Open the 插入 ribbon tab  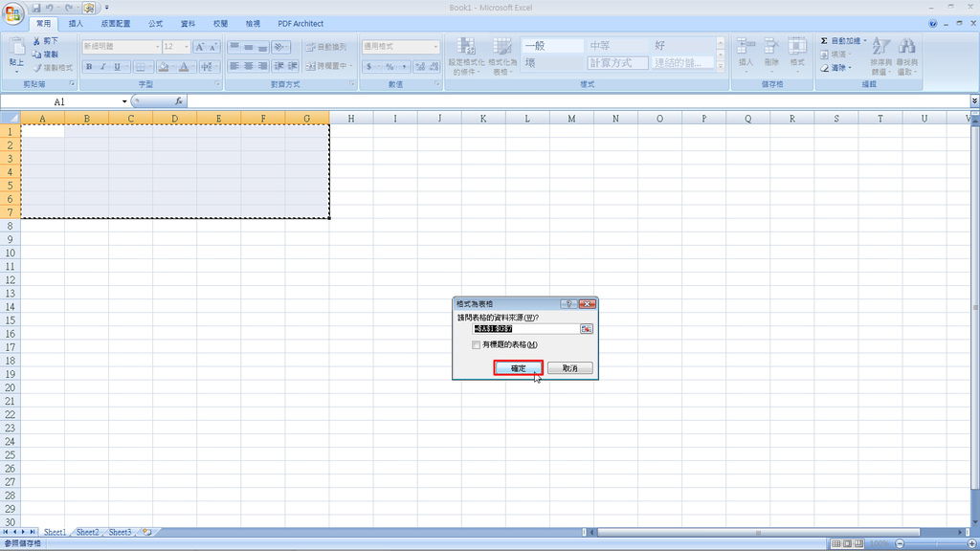point(76,24)
